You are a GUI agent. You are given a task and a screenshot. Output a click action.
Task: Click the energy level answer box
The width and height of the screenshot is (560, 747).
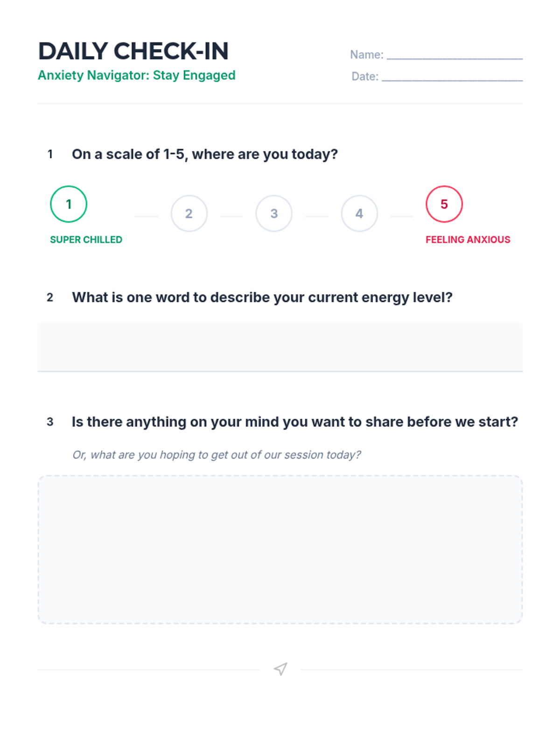(280, 347)
